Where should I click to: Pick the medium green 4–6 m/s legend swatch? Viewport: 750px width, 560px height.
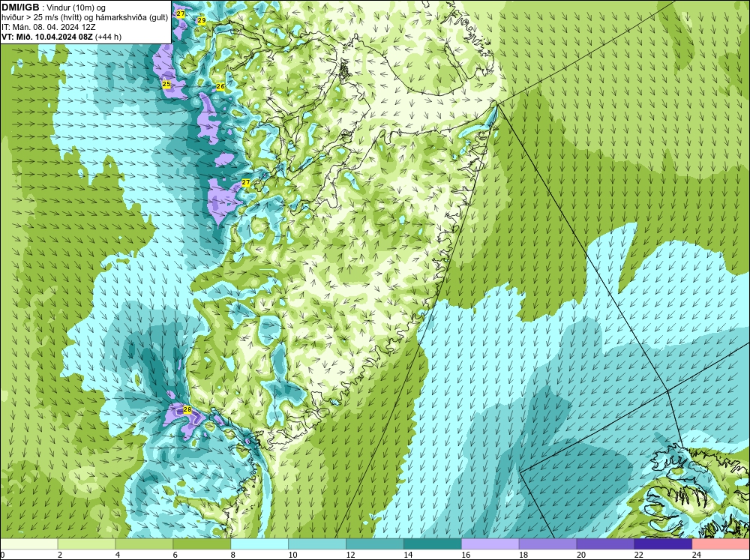(144, 544)
